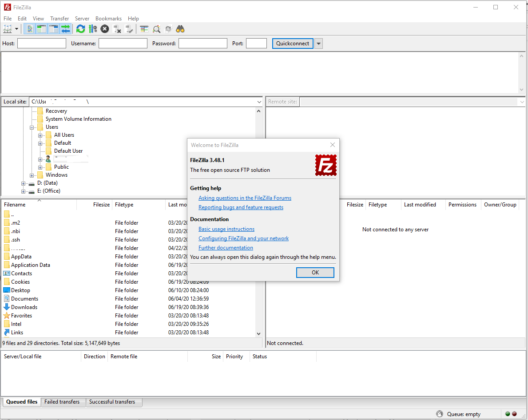Image resolution: width=528 pixels, height=420 pixels.
Task: Close the Welcome to FileZilla dialog
Action: (x=333, y=145)
